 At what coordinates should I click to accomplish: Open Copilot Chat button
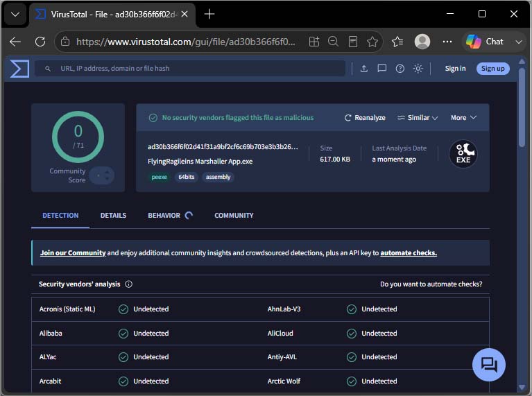click(485, 42)
